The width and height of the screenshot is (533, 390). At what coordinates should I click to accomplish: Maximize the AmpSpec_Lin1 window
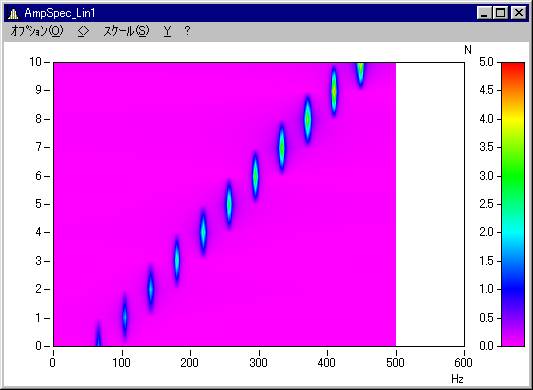pos(500,13)
